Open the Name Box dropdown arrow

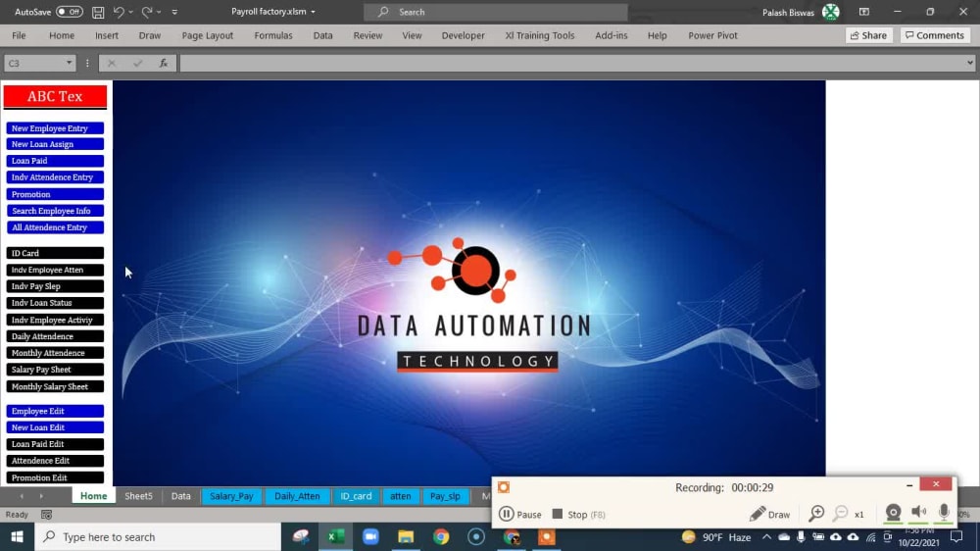click(x=69, y=63)
